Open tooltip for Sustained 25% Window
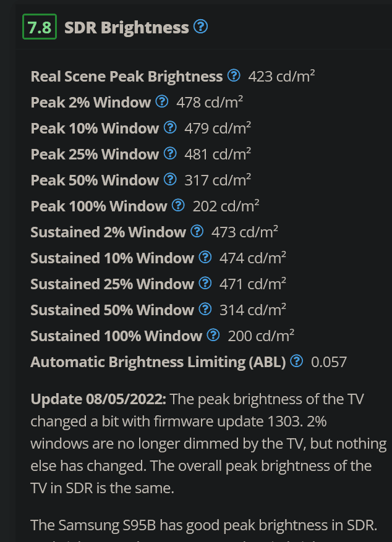392x542 pixels. pyautogui.click(x=205, y=283)
